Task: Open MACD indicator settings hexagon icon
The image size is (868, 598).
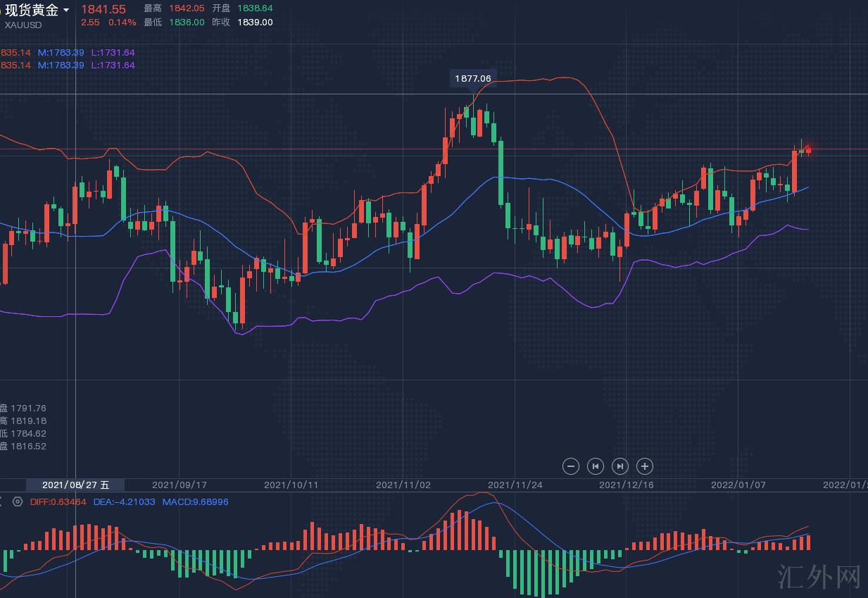Action: tap(18, 502)
